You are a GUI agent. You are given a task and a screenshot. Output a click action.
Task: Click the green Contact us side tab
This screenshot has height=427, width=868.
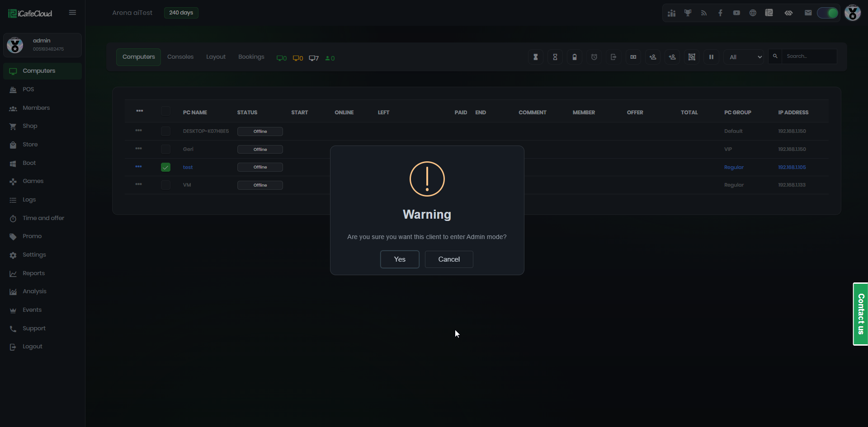pos(860,314)
